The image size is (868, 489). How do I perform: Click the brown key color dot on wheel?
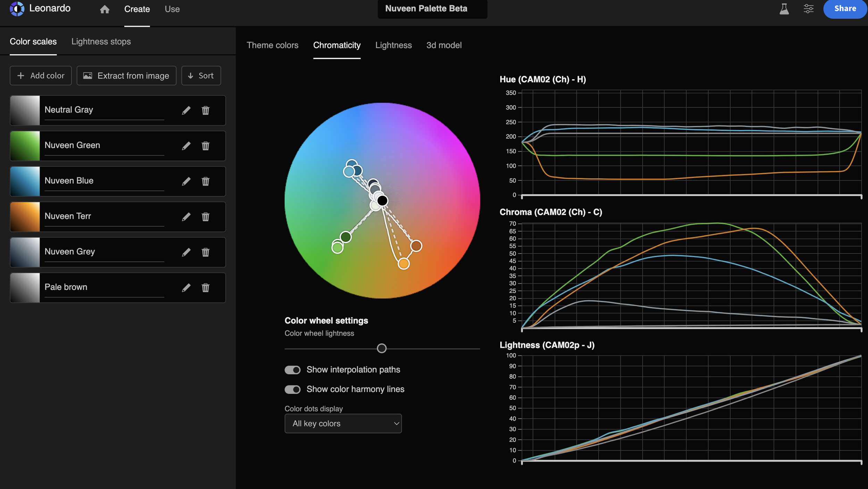416,246
